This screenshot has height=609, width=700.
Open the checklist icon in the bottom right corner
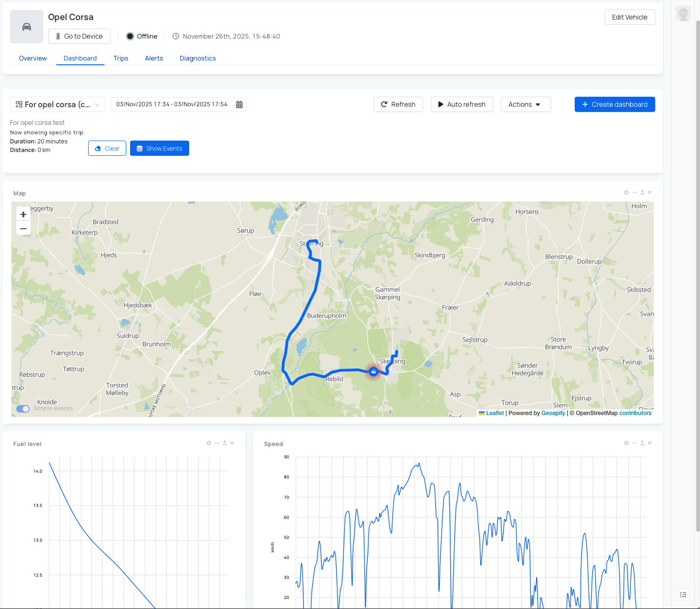coord(683,594)
